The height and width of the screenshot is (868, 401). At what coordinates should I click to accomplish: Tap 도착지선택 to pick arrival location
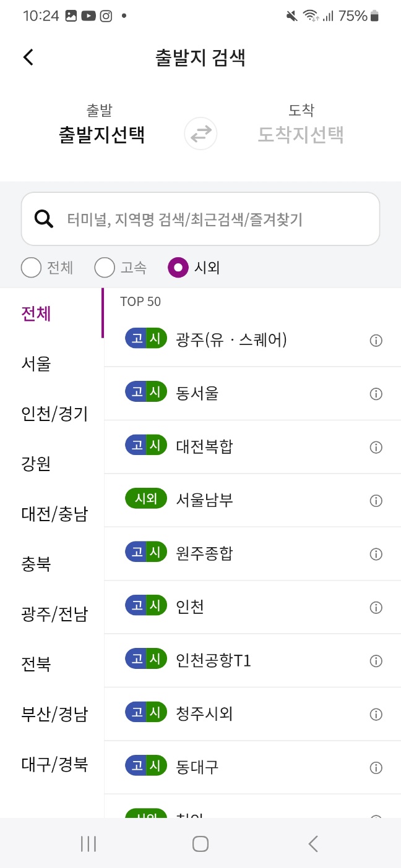[x=301, y=134]
